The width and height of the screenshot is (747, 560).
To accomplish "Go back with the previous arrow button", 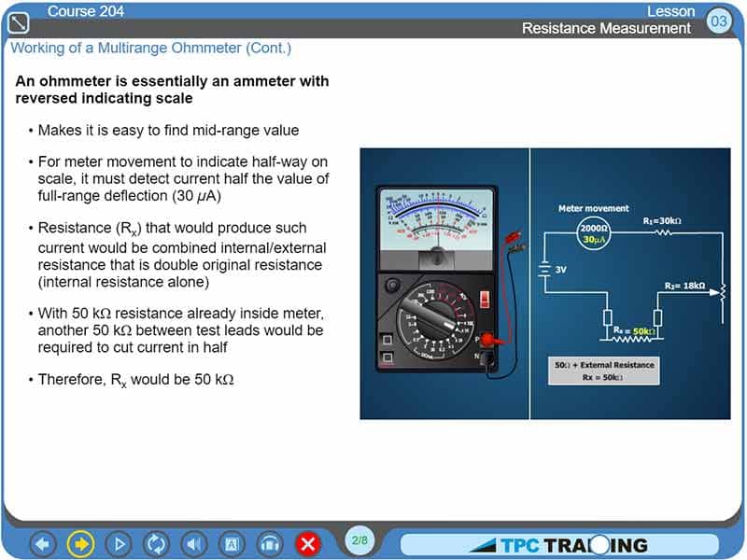I will [43, 544].
